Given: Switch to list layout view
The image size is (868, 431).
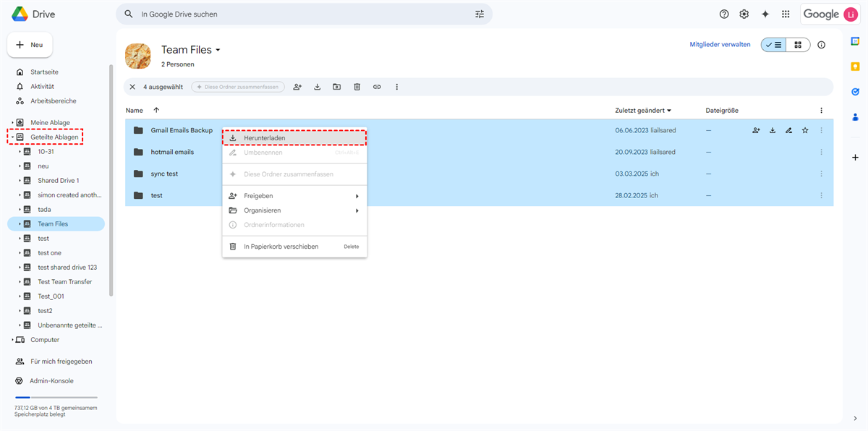Looking at the screenshot, I should [x=773, y=45].
